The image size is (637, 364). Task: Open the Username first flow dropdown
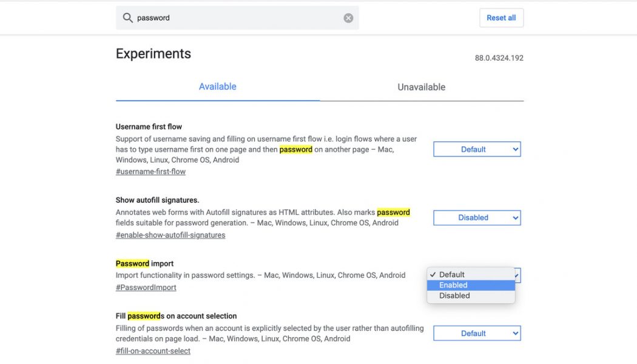(476, 149)
